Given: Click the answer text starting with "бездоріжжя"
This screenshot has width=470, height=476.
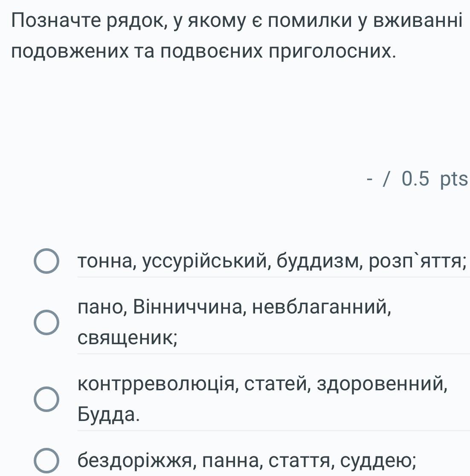Looking at the screenshot, I should 247,460.
